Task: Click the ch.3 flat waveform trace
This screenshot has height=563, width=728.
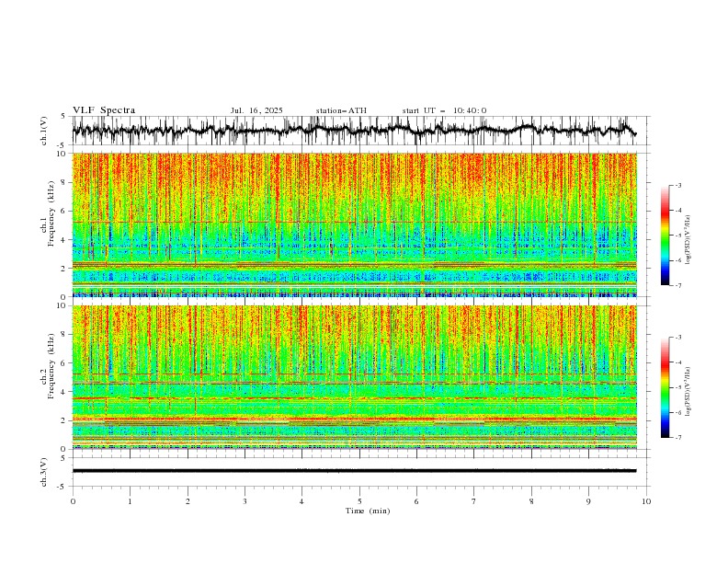Action: 355,471
